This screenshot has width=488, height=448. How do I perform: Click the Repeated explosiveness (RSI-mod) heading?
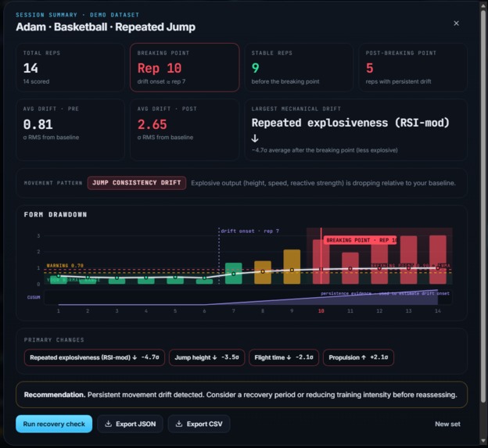tap(350, 123)
